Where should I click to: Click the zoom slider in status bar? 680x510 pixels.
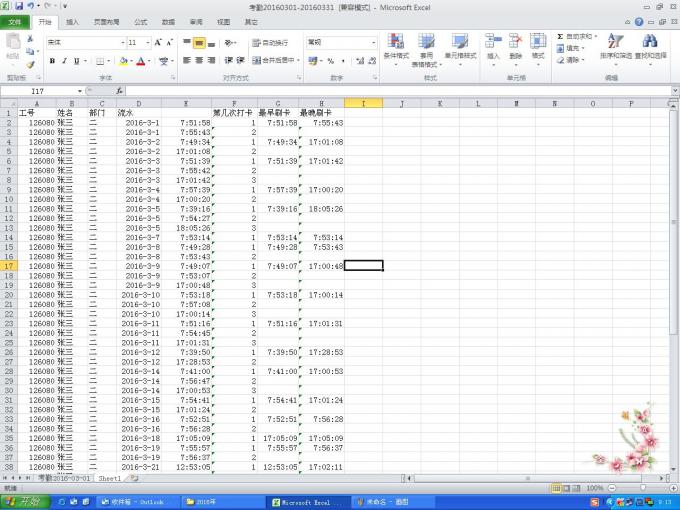(642, 488)
